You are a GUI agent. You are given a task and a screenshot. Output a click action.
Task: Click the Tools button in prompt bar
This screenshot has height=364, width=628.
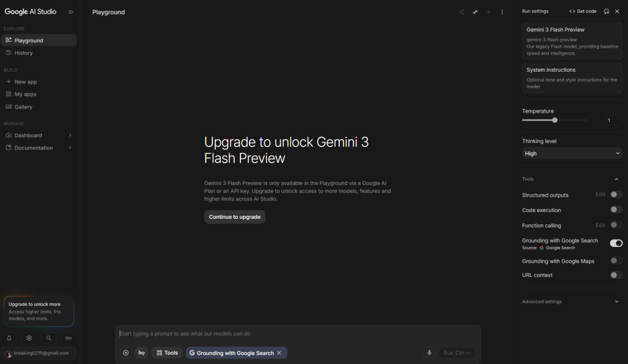(x=167, y=353)
